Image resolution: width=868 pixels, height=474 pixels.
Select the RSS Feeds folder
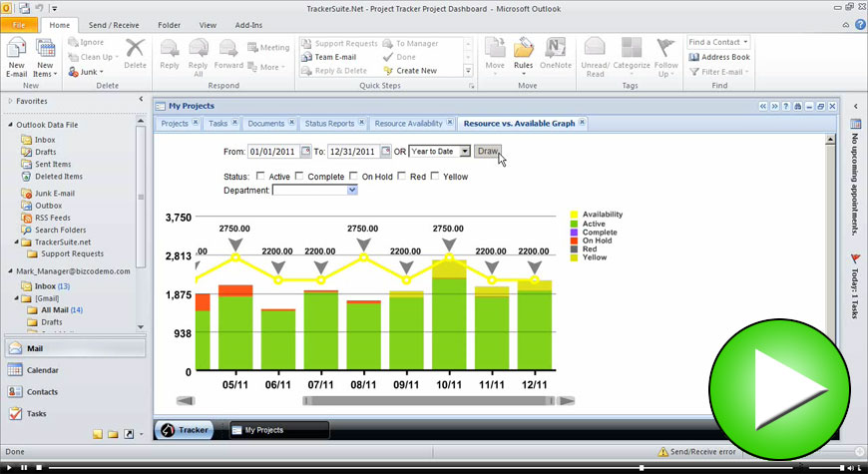click(46, 218)
